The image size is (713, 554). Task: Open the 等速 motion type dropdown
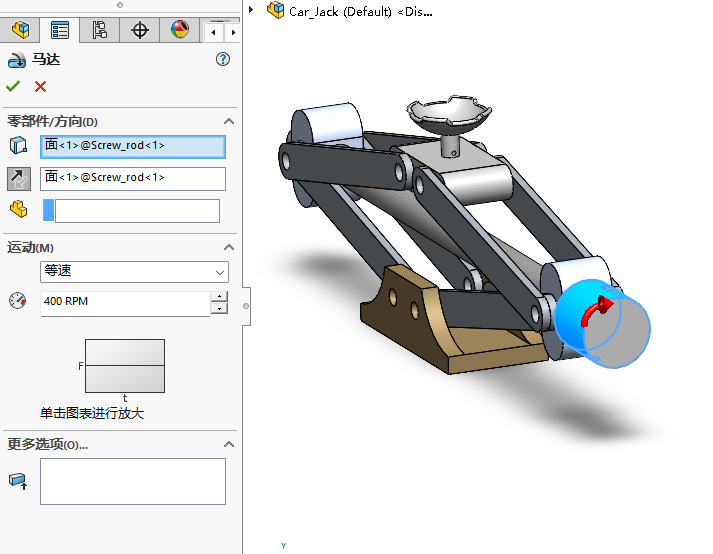click(134, 271)
